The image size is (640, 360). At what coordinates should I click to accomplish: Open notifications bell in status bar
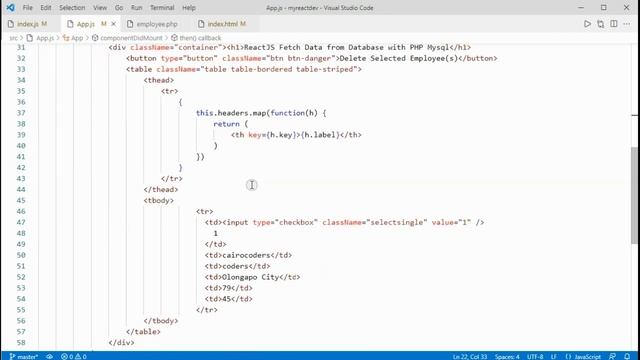tap(627, 356)
